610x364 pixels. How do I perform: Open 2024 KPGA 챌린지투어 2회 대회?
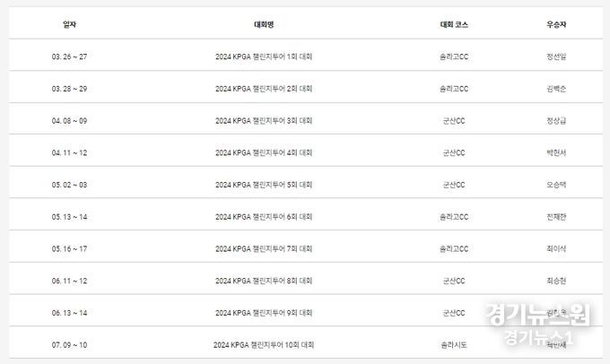coord(264,89)
